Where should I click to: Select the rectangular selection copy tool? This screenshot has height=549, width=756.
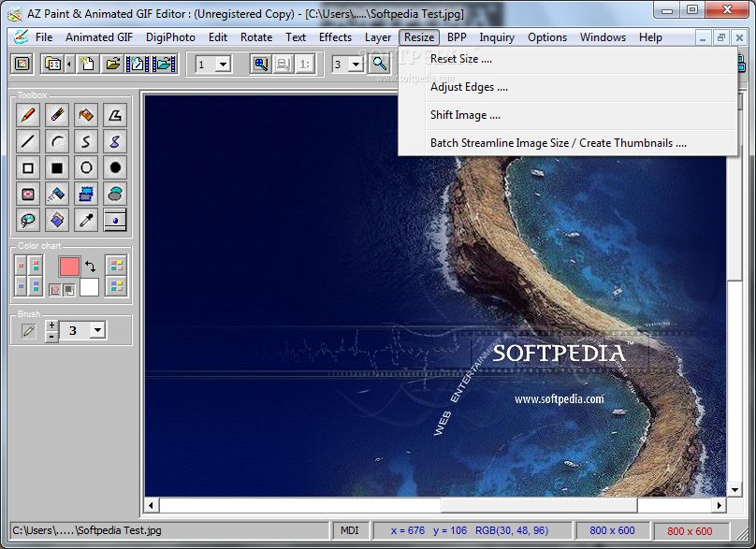[86, 194]
